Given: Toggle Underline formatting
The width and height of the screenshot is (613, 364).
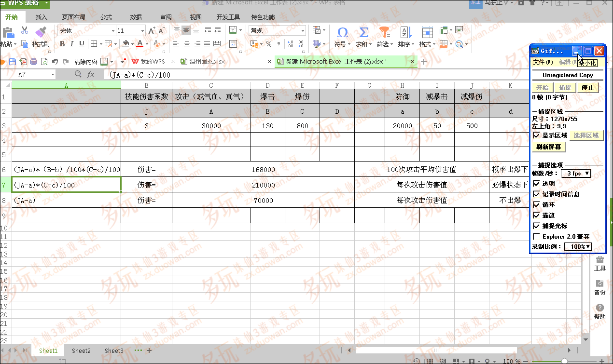Looking at the screenshot, I should click(x=82, y=44).
